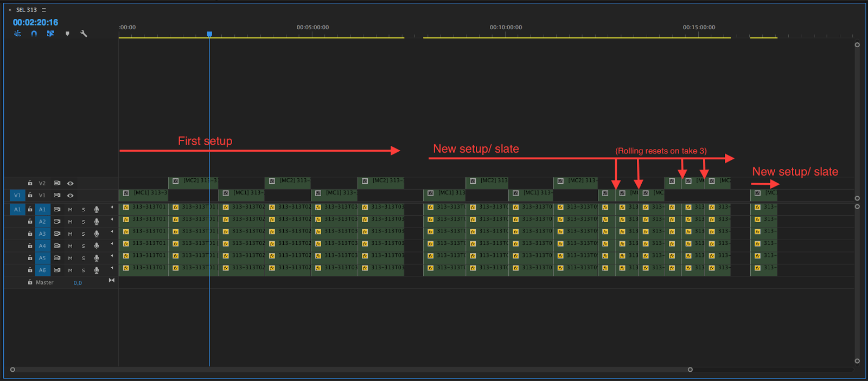Screen dimensions: 868x381
Task: Click ruler at the 00:10:00:00 mark
Action: [506, 28]
